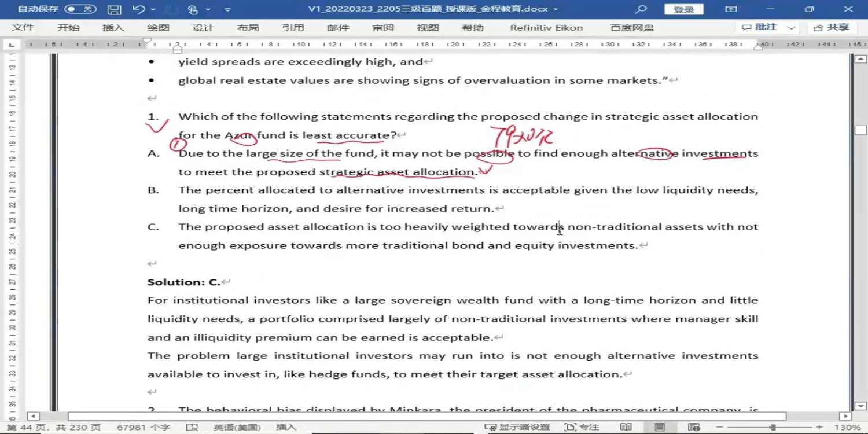Open Customize Quick Access Toolbar dropdown

coord(227,9)
